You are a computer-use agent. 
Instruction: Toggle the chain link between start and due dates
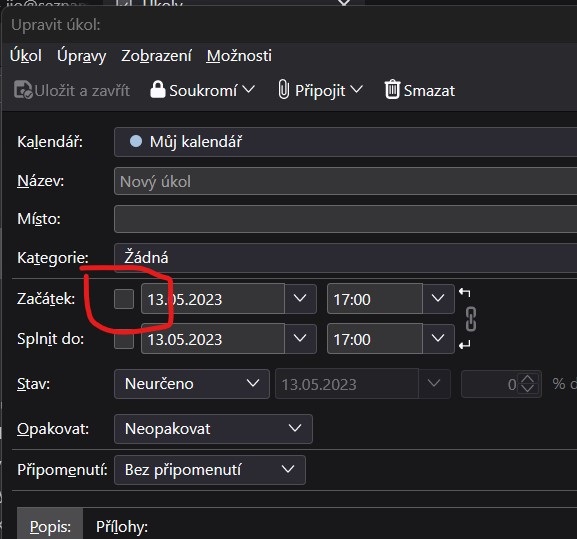coord(471,319)
